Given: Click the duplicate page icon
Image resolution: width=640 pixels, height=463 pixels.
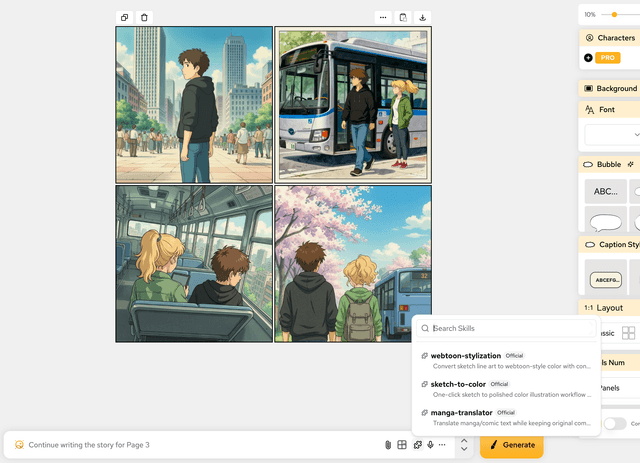Looking at the screenshot, I should (125, 17).
